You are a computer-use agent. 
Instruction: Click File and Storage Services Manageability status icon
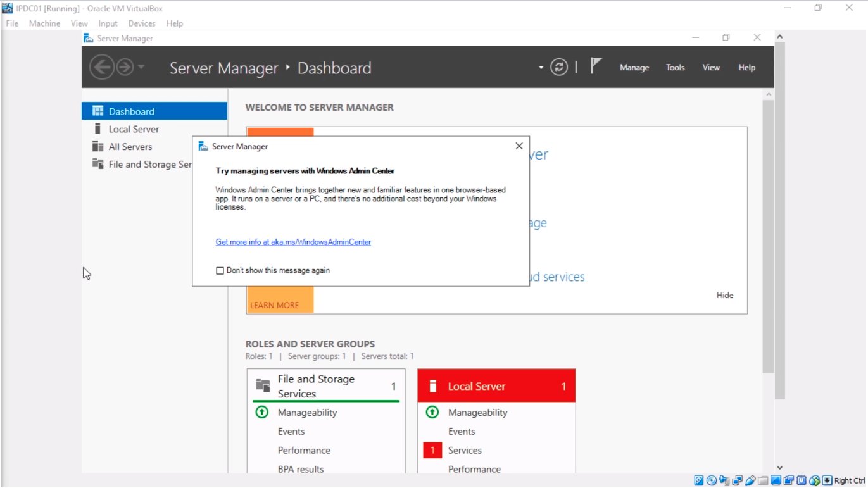262,413
